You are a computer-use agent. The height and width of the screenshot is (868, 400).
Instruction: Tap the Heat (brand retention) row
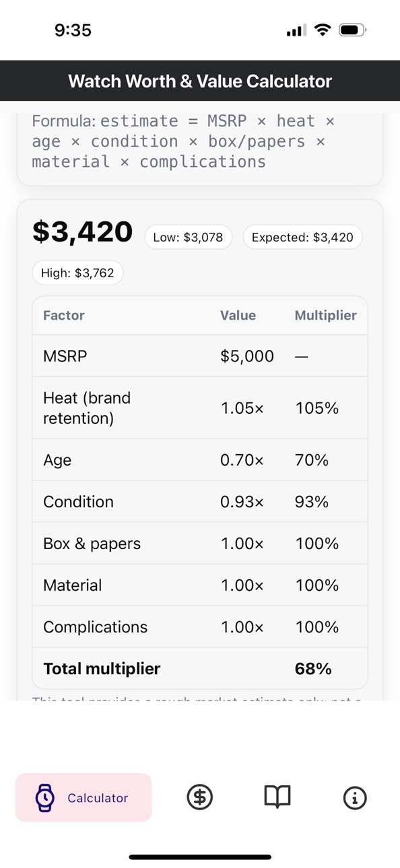pyautogui.click(x=200, y=408)
